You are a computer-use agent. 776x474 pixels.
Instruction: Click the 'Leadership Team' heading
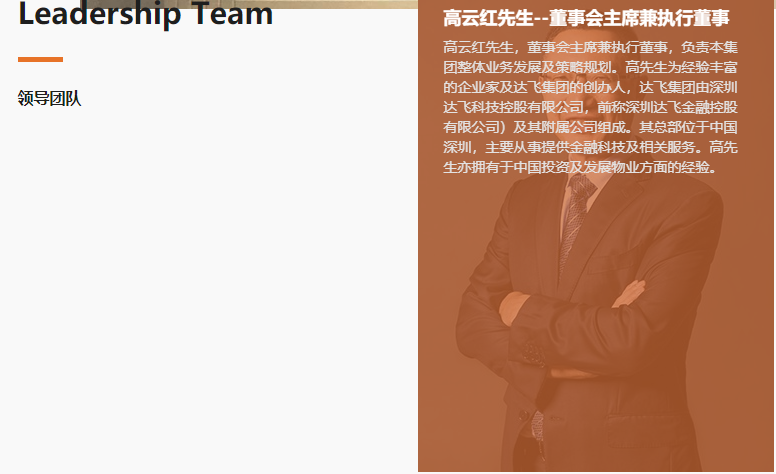tap(145, 14)
